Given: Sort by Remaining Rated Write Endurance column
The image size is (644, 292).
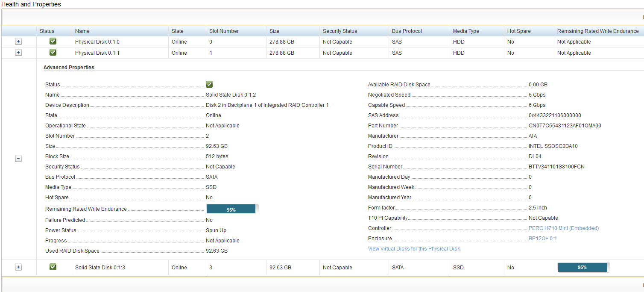Looking at the screenshot, I should (x=598, y=31).
